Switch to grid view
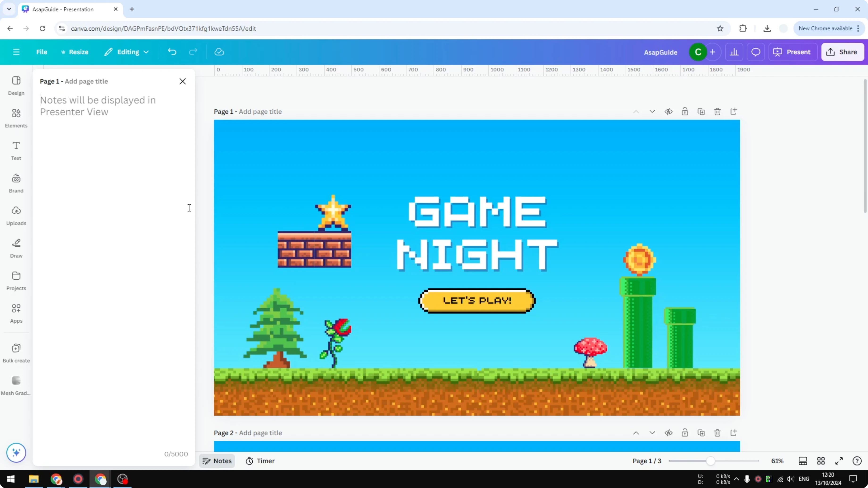The image size is (868, 488). click(x=821, y=461)
